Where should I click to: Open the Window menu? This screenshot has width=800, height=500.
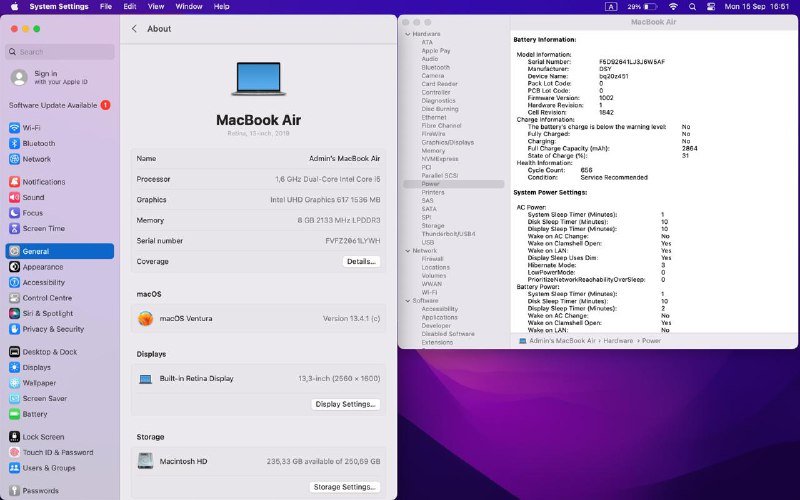(189, 7)
